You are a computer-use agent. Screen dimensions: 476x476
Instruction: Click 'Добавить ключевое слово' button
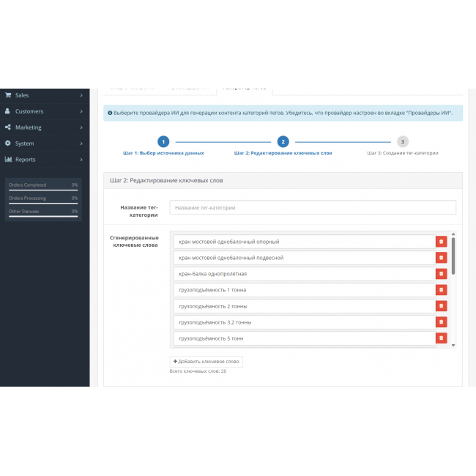coord(206,362)
